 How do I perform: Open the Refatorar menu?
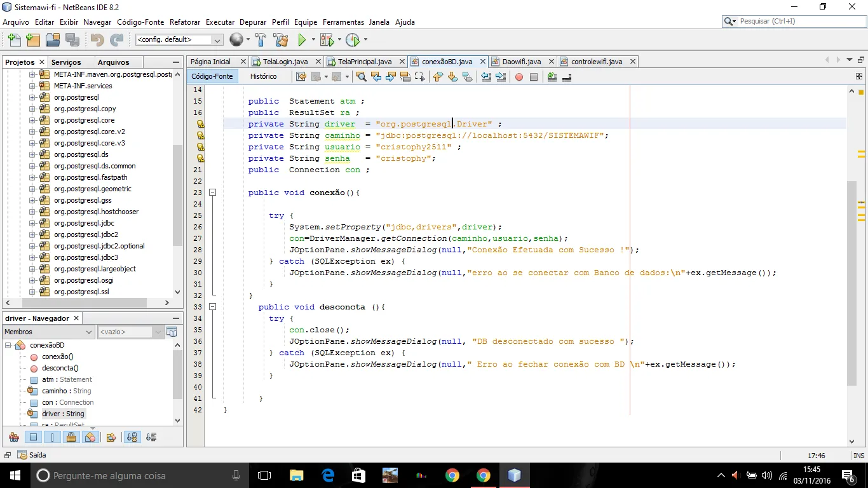click(185, 22)
